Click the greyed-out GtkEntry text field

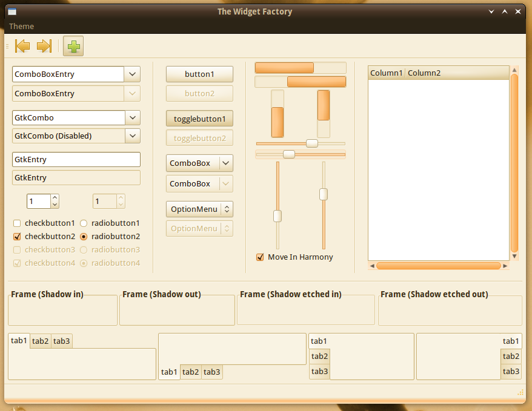click(x=76, y=178)
